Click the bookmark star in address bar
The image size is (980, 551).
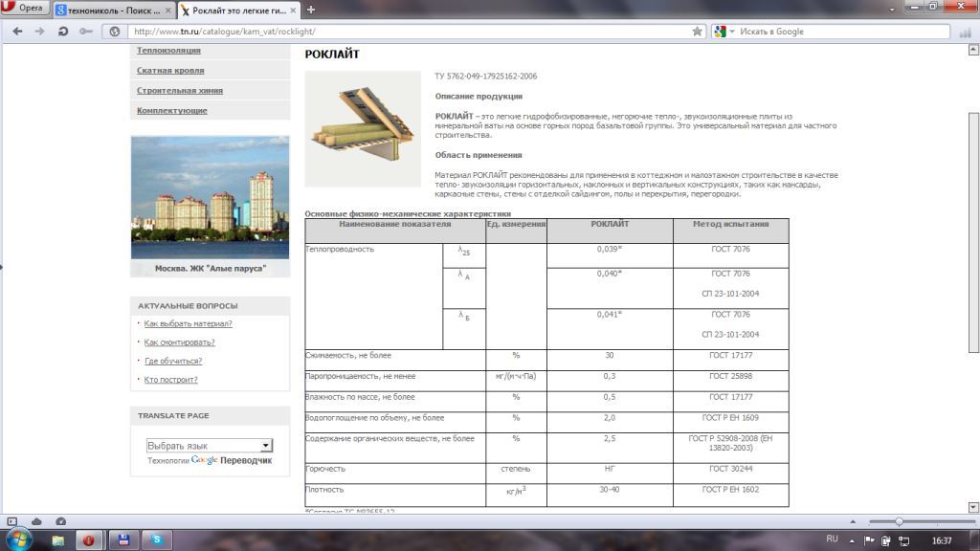[698, 31]
